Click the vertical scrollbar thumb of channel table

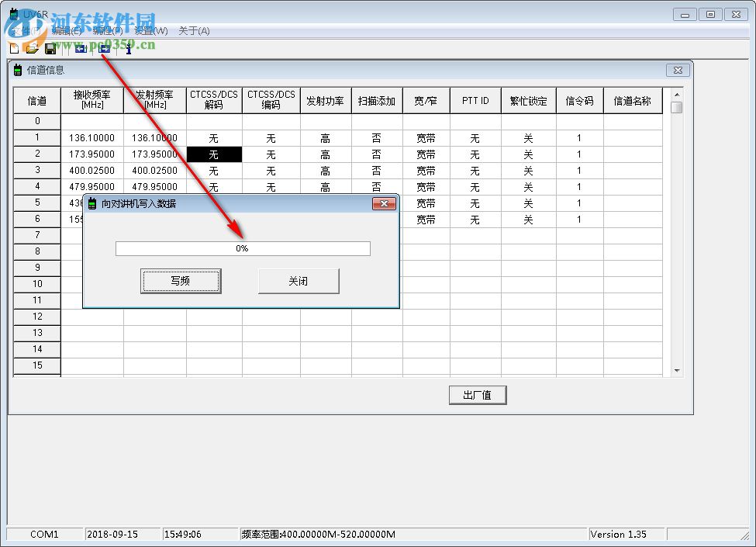tap(677, 107)
